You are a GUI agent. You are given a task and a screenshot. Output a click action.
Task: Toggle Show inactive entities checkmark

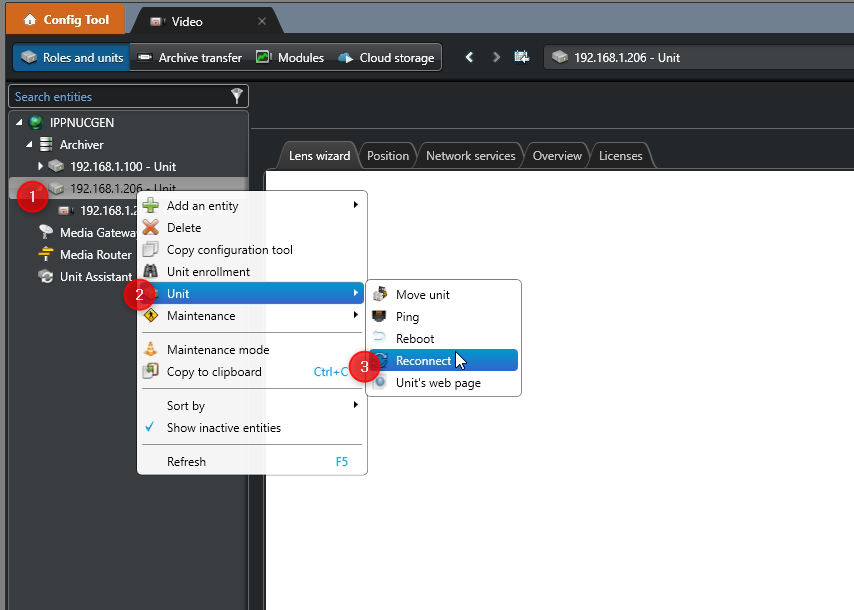[150, 428]
